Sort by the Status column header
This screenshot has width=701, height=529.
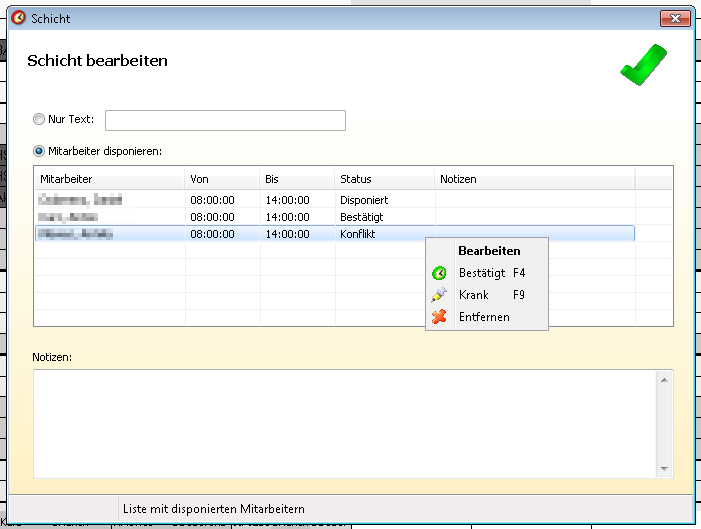point(385,179)
